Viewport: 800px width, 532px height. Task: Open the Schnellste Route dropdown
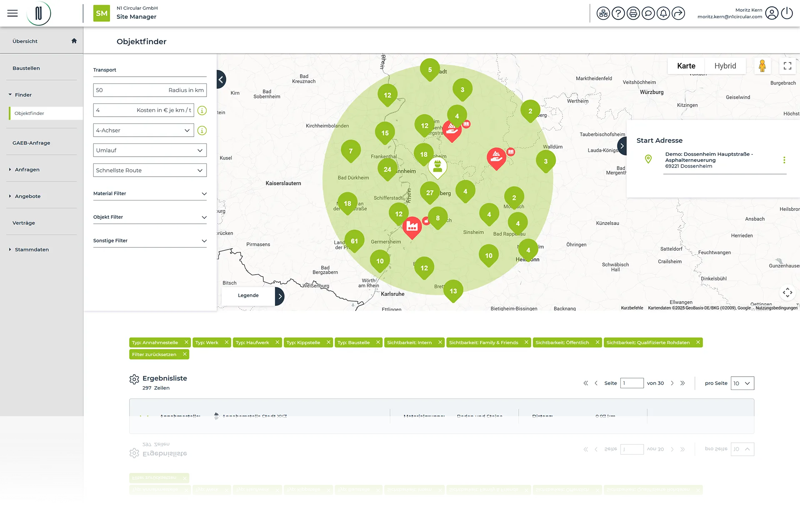tap(150, 170)
